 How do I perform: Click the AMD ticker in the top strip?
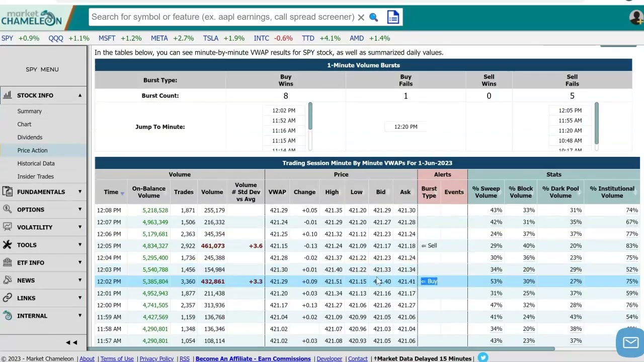point(356,38)
